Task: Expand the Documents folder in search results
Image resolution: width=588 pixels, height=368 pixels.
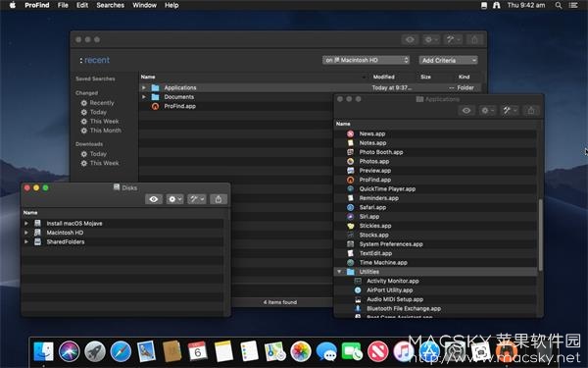Action: tap(144, 97)
